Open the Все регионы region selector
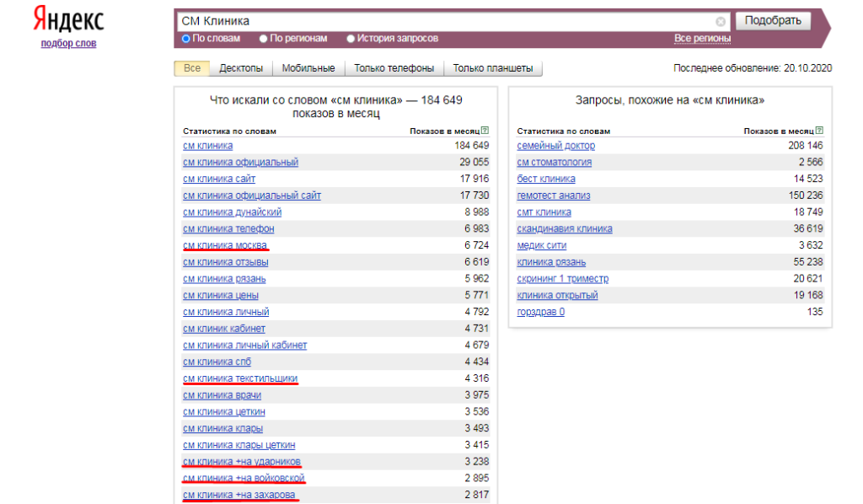 [x=702, y=39]
